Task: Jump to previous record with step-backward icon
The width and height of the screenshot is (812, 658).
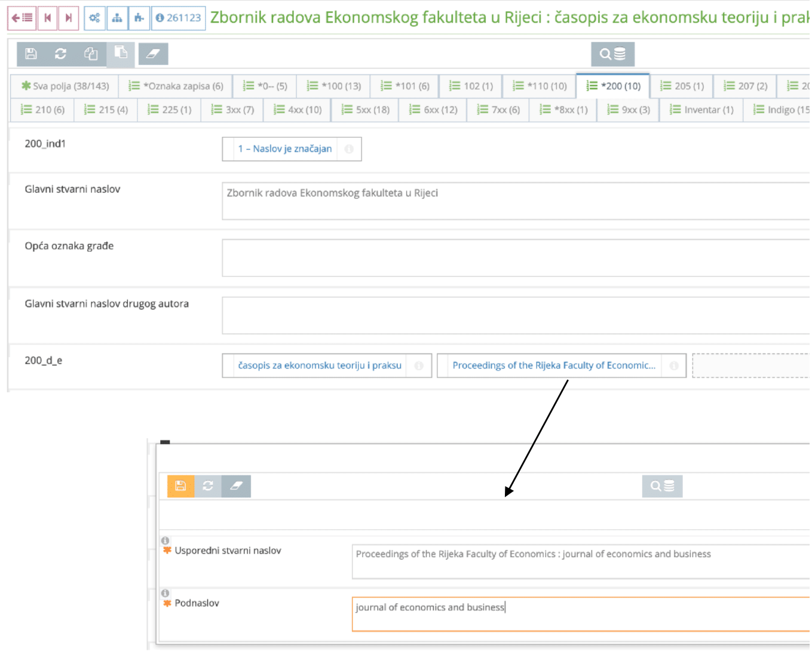Action: 47,18
